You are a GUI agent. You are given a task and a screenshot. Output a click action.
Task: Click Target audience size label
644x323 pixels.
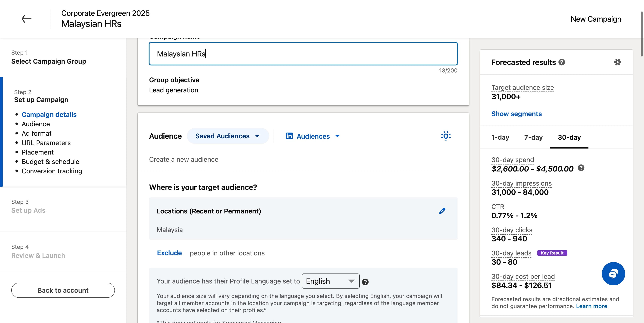(523, 88)
